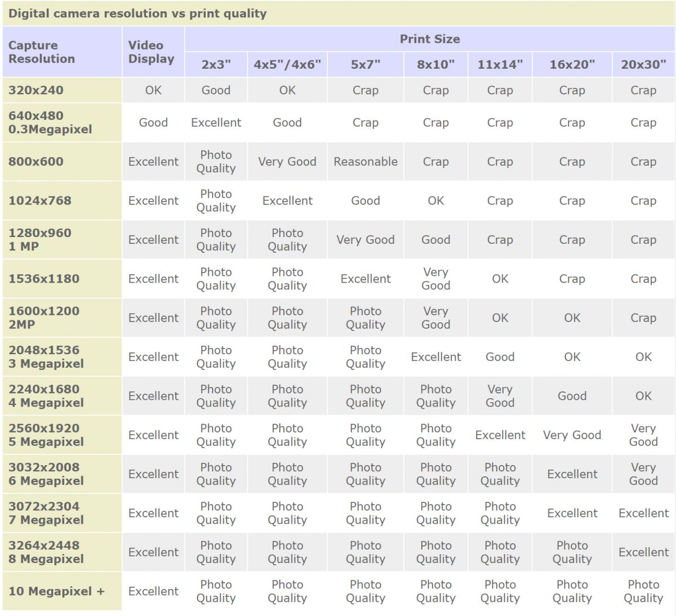Select the 3264x2448 8 Megapixel row label
676x616 pixels.
pyautogui.click(x=46, y=552)
